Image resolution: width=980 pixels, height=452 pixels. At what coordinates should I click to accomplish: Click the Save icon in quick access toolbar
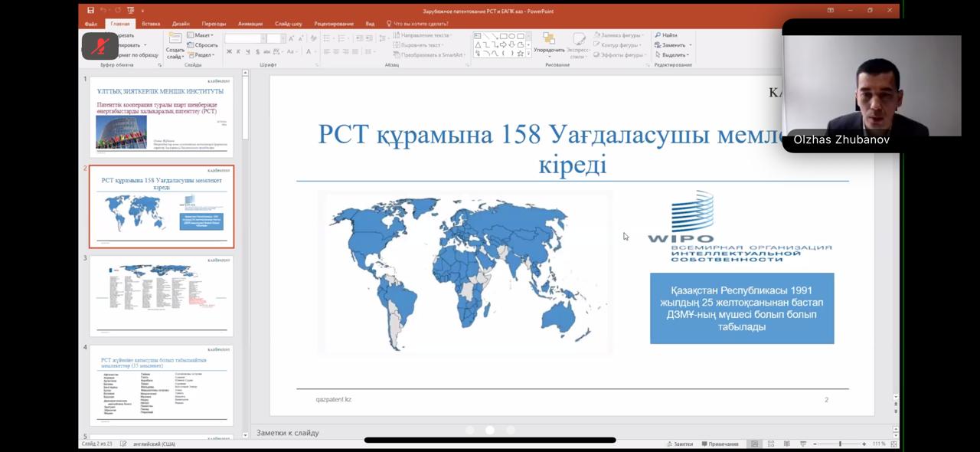[90, 11]
